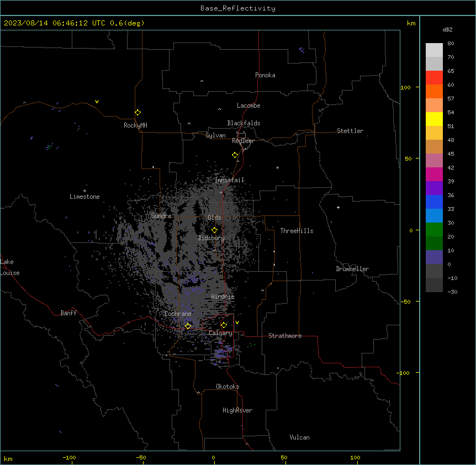Click the Vulcan city label

[x=300, y=437]
